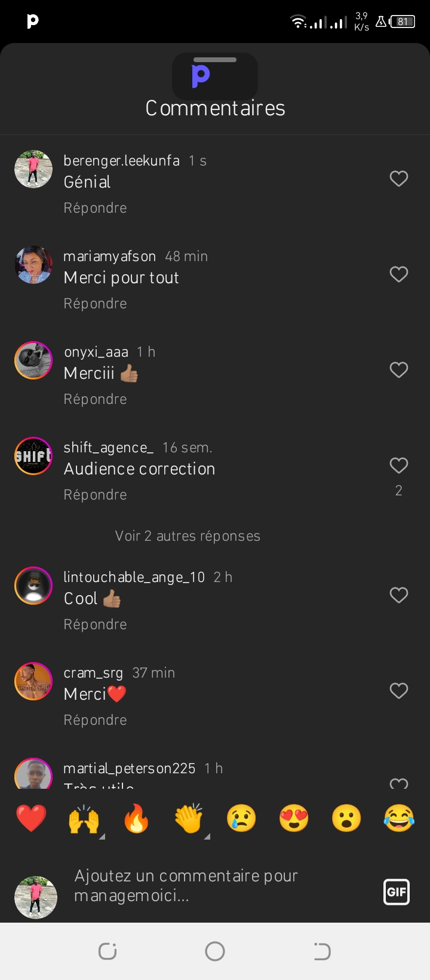Expand "Voir 2 autres réponses"
The height and width of the screenshot is (980, 430).
pyautogui.click(x=188, y=536)
